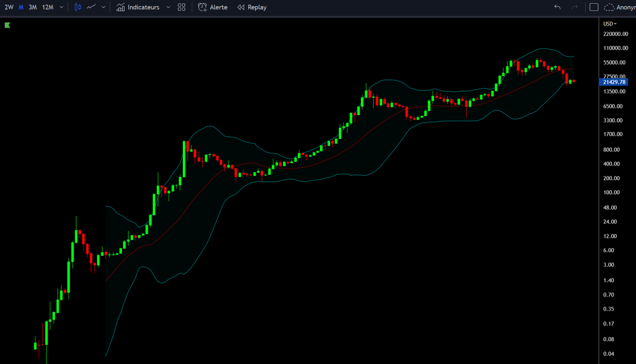Expand the Indicateurs favorites dropdown arrow
This screenshot has width=636, height=364.
(x=169, y=7)
